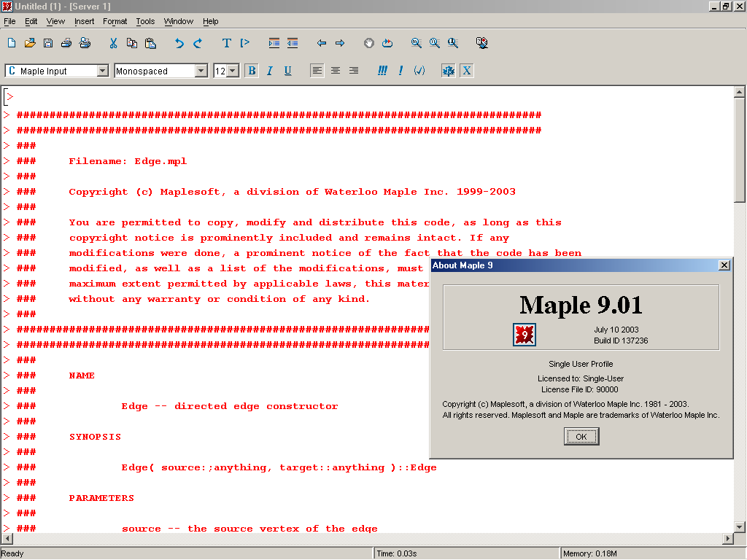Indent the selection into a subsection

(x=274, y=43)
